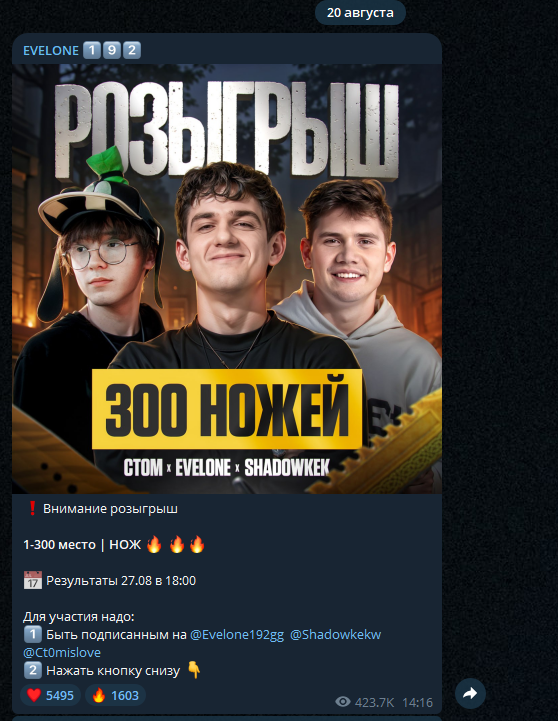Click the 14:16 message timestamp
The height and width of the screenshot is (721, 558).
pos(417,702)
